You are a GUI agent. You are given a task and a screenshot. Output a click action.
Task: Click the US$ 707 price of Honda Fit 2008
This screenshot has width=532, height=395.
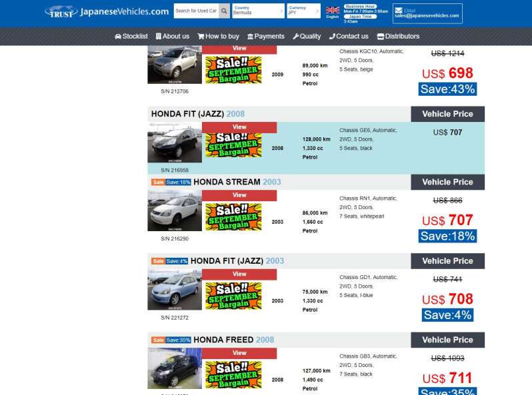[447, 133]
